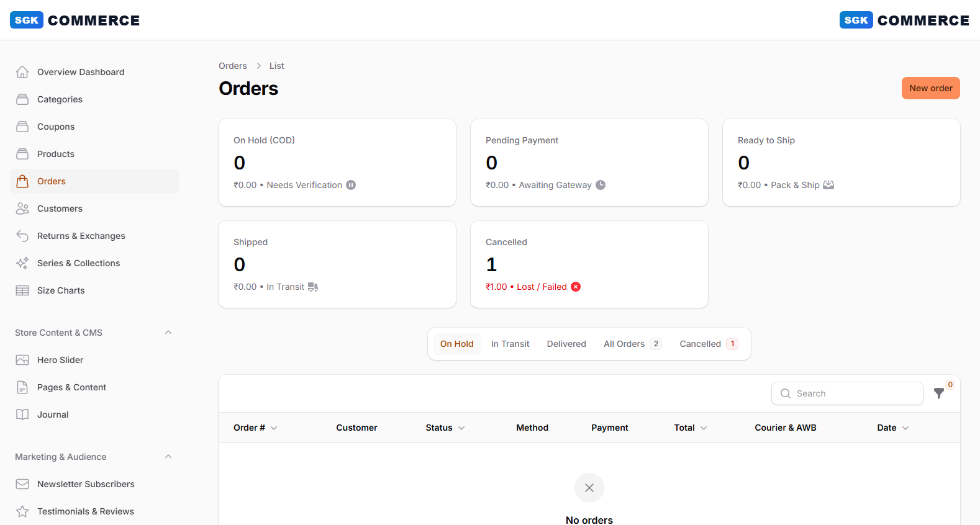Click the Customers people icon
980x525 pixels.
[x=22, y=209]
